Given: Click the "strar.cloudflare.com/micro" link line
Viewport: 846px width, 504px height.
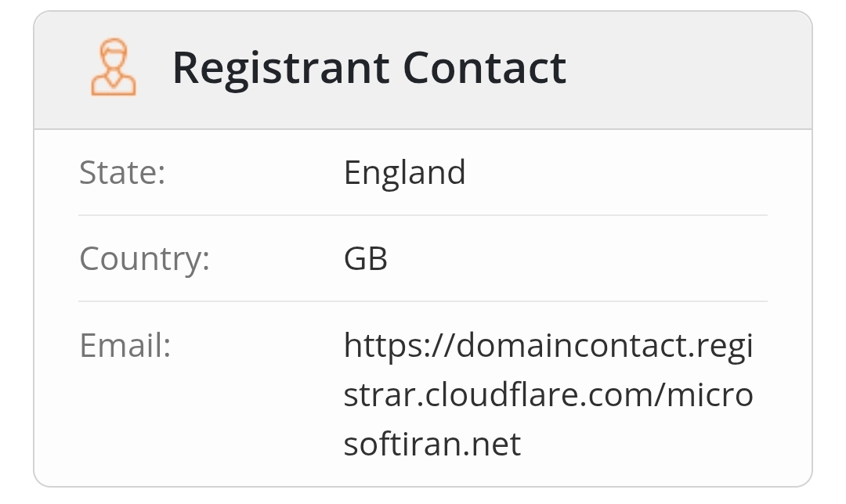Looking at the screenshot, I should pyautogui.click(x=548, y=395).
